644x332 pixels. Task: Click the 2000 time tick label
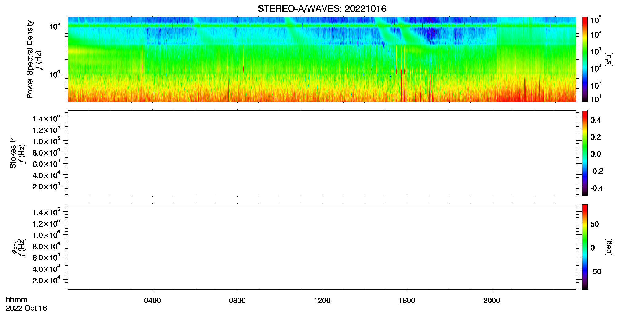click(492, 301)
